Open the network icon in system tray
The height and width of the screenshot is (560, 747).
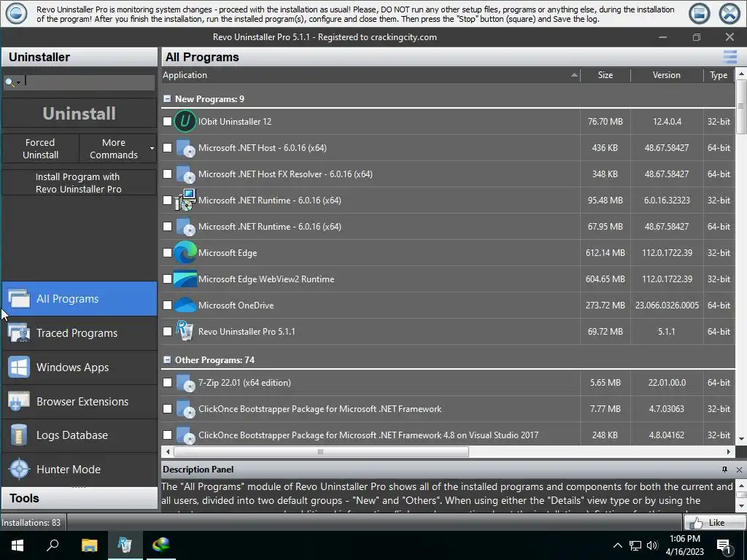pos(635,545)
